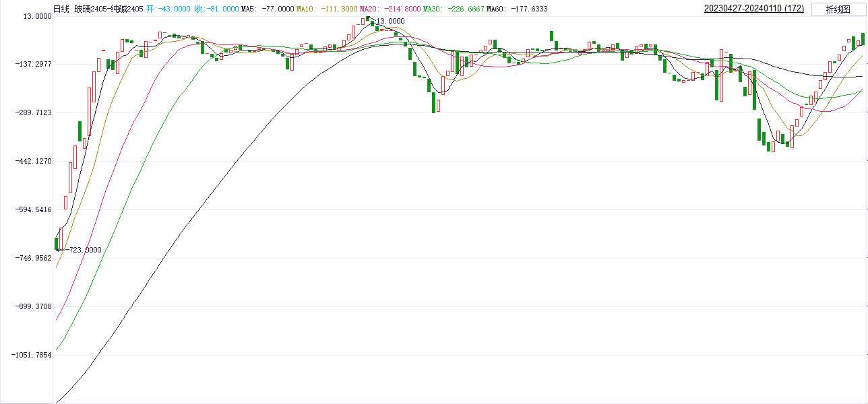Viewport: 868px width, 404px height.
Task: Click the -1051.7854 y-axis label
Action: (31, 355)
